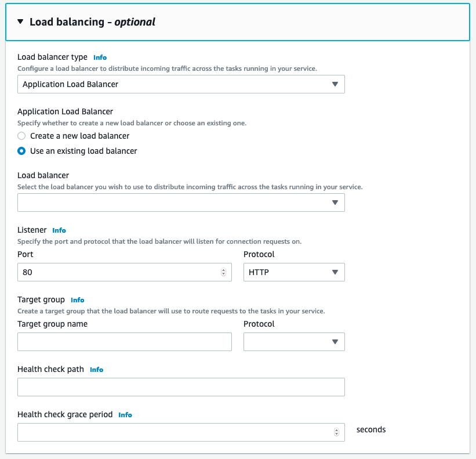The width and height of the screenshot is (476, 459).
Task: Open the Listener Protocol dropdown
Action: pos(293,272)
